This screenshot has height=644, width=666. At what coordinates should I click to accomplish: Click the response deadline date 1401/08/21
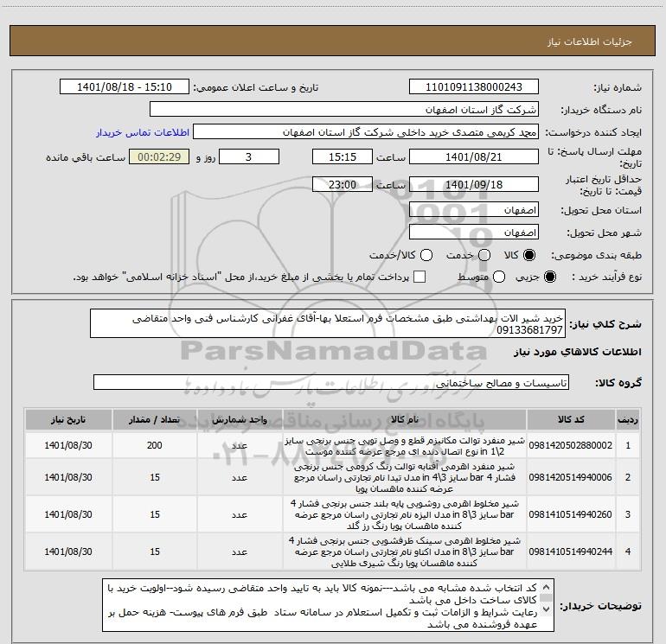474,157
